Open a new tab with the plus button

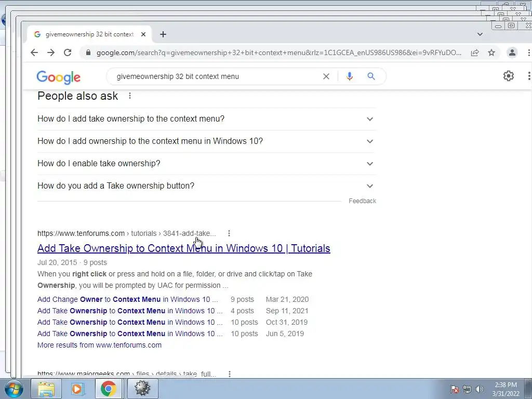coord(163,34)
